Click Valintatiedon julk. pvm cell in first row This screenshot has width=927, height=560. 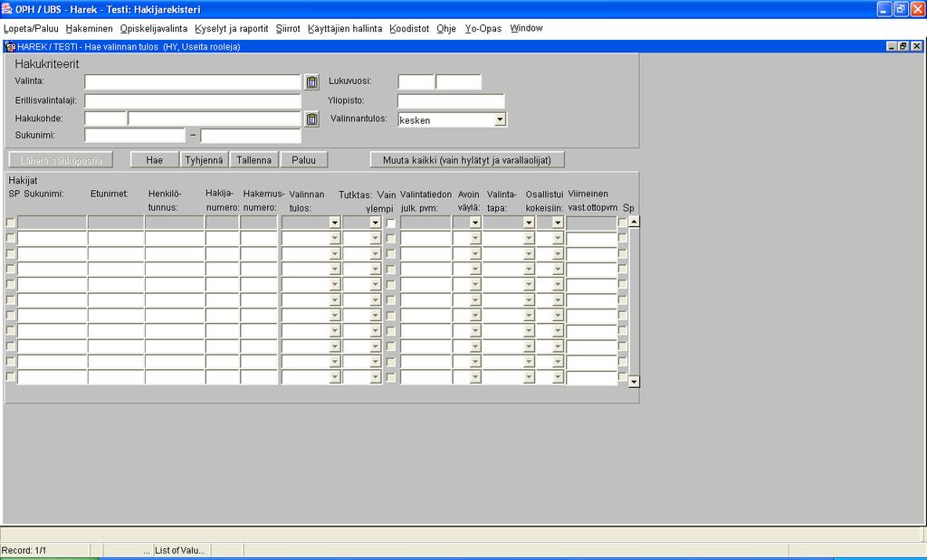point(425,223)
